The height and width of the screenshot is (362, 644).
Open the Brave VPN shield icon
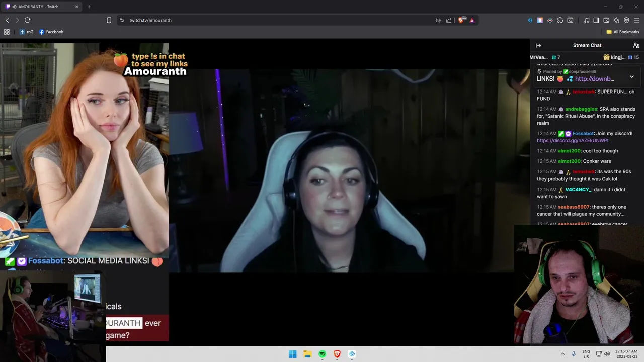[626, 20]
